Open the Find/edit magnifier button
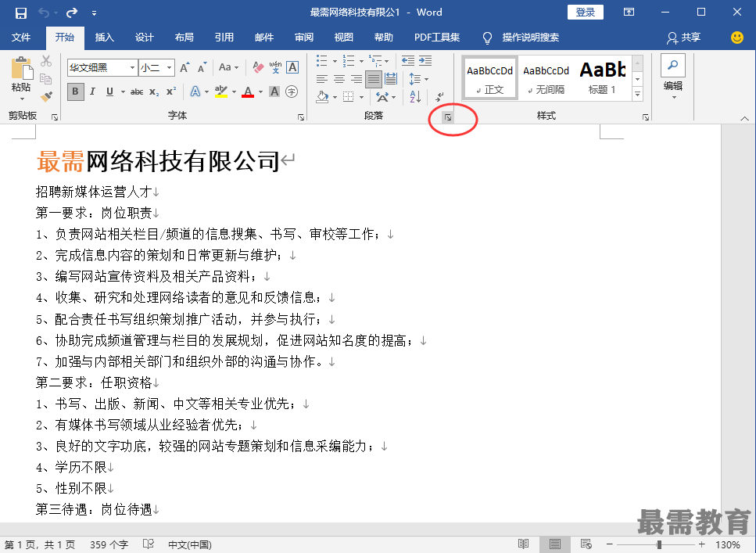The image size is (756, 553). coord(673,65)
